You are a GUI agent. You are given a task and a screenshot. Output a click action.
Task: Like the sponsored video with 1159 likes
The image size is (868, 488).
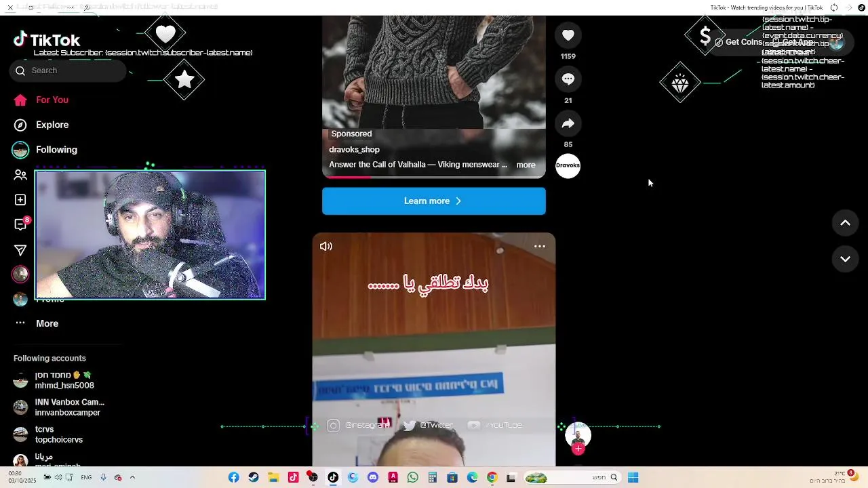pos(568,35)
